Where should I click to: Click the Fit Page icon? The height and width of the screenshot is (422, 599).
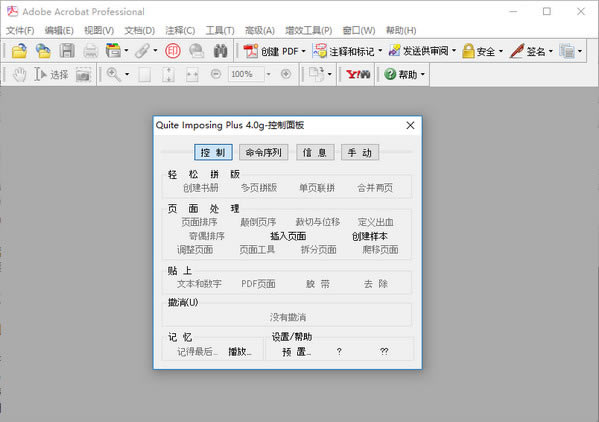click(168, 74)
